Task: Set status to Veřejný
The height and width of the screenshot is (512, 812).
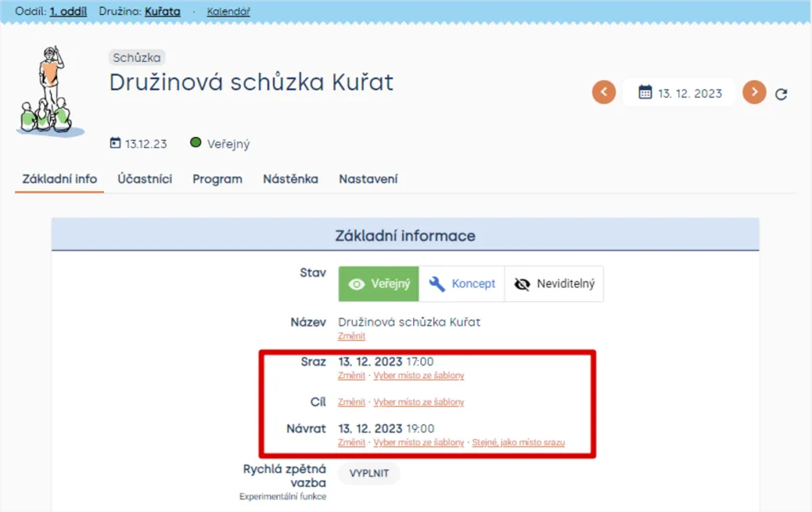Action: (x=378, y=284)
